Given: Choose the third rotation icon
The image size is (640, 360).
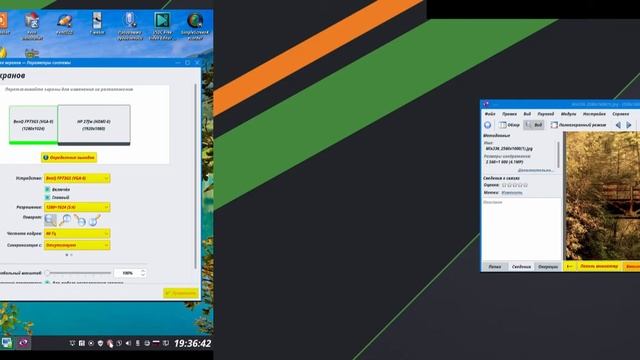Looking at the screenshot, I should pos(80,220).
